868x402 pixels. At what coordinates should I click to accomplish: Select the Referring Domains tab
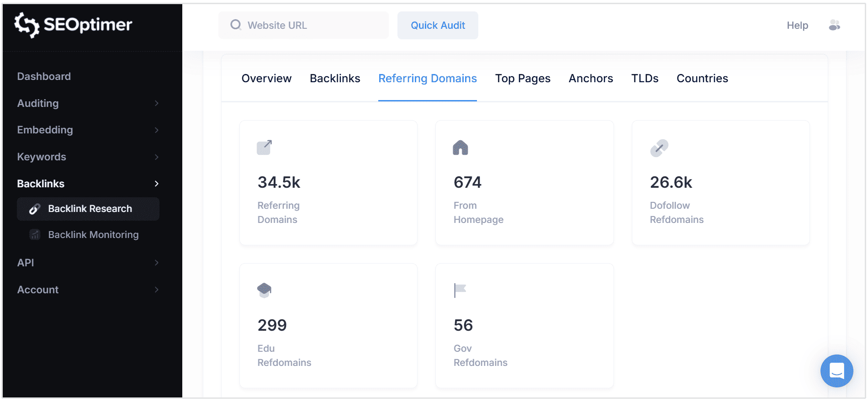pyautogui.click(x=428, y=79)
